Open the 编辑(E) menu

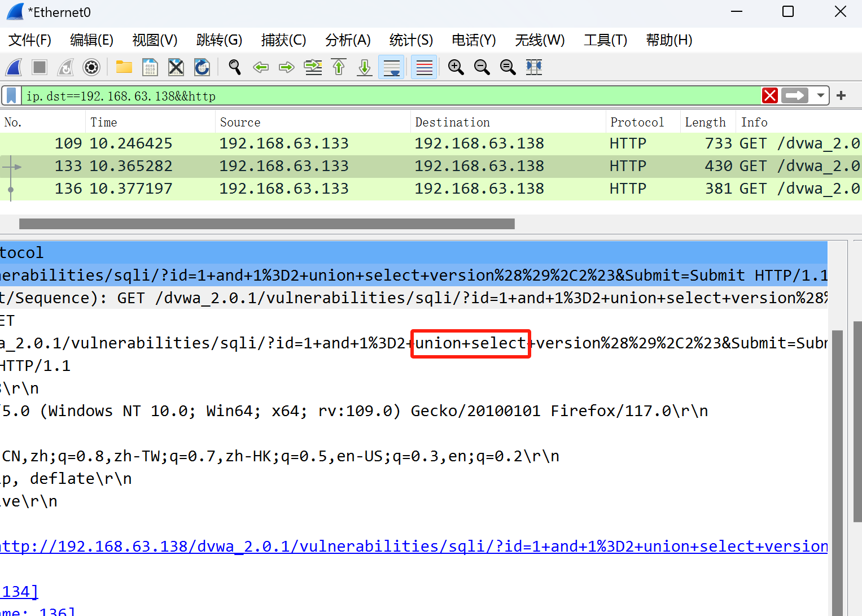[91, 40]
